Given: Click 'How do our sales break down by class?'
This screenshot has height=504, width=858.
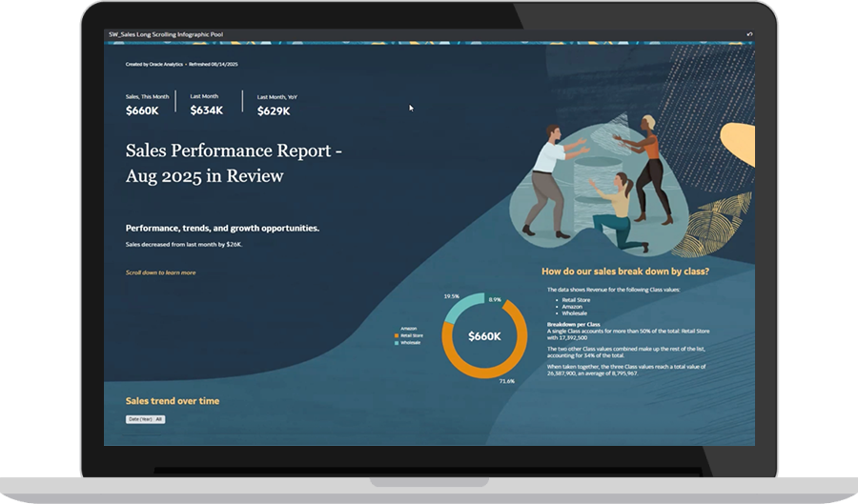Looking at the screenshot, I should [625, 272].
